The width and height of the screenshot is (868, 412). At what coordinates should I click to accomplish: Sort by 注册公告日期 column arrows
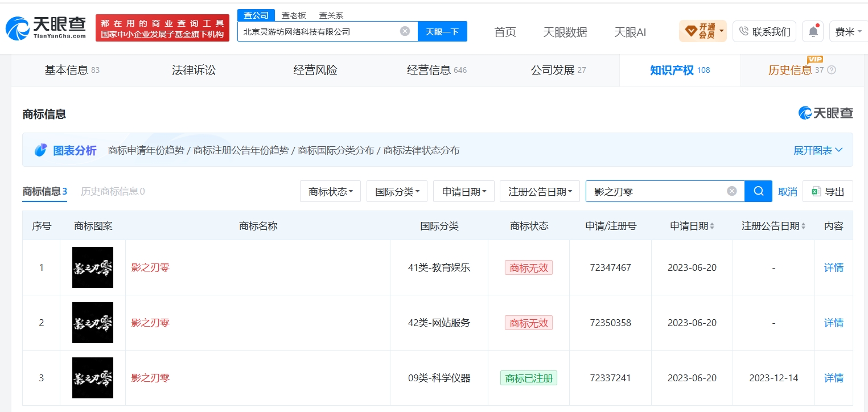point(803,226)
